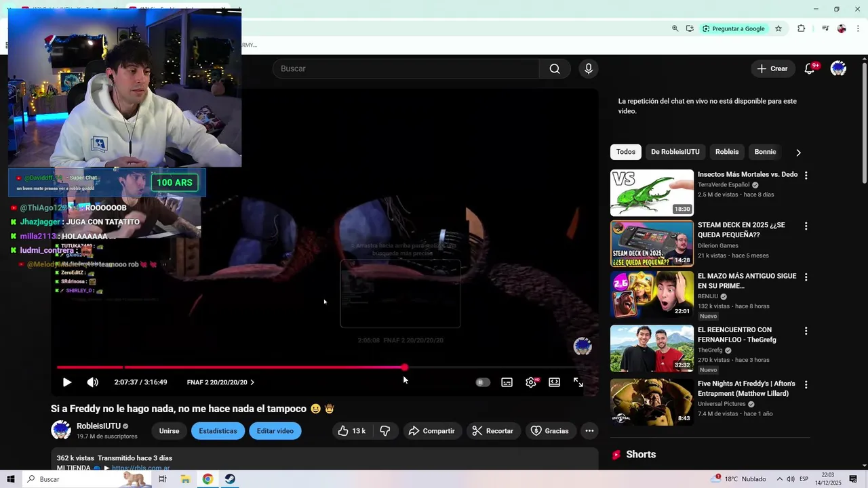868x488 pixels.
Task: Click the install app icon in address bar
Action: coord(690,28)
